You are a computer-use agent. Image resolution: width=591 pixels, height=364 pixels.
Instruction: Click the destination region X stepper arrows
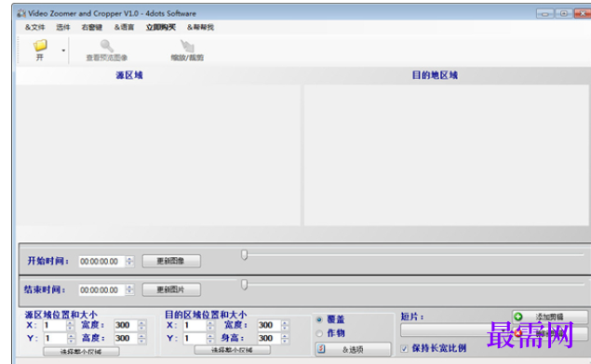coord(210,325)
